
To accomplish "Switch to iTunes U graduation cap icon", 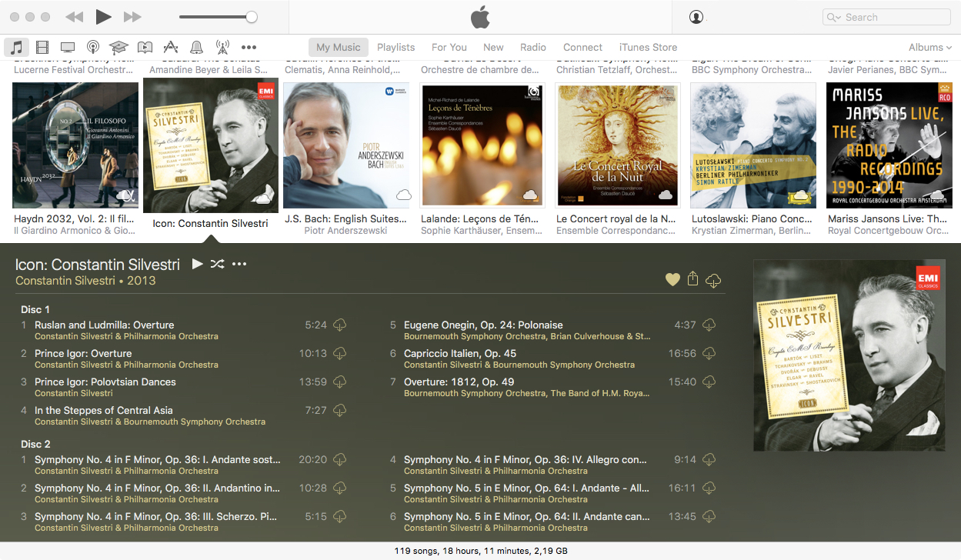I will 118,48.
